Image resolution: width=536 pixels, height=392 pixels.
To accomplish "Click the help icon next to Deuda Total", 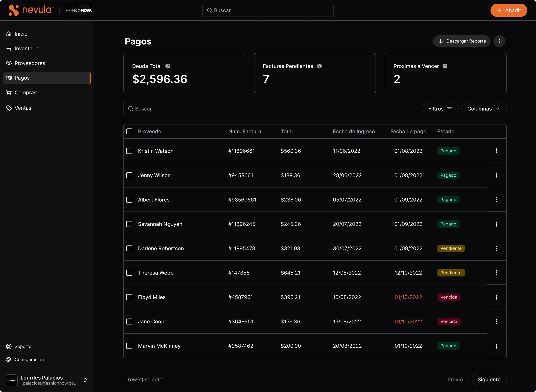I will coord(168,66).
